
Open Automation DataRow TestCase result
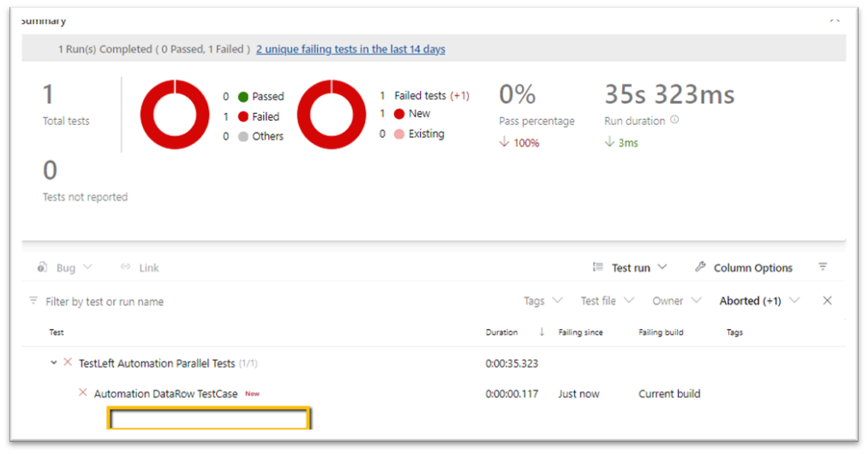click(165, 394)
